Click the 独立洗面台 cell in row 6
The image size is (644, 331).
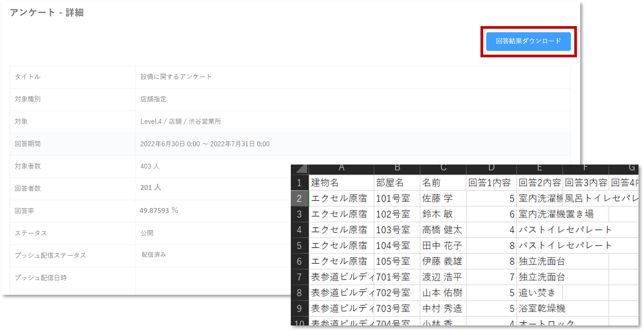click(x=541, y=261)
